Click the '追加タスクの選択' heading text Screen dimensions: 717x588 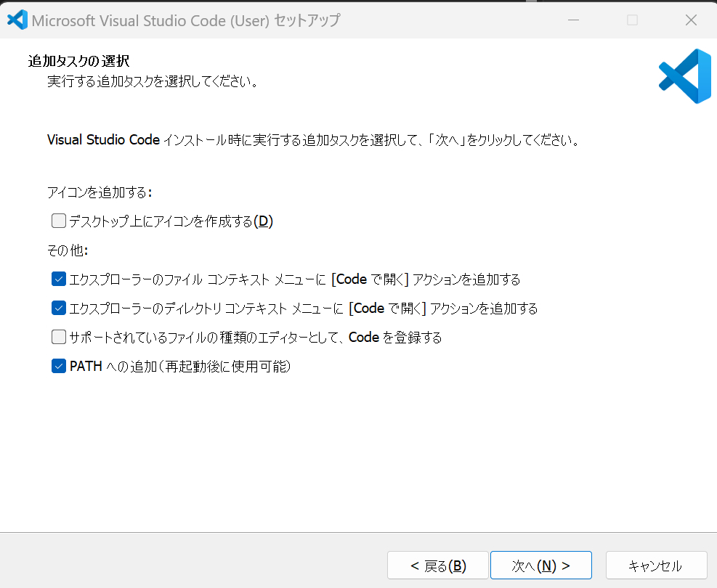tap(78, 61)
